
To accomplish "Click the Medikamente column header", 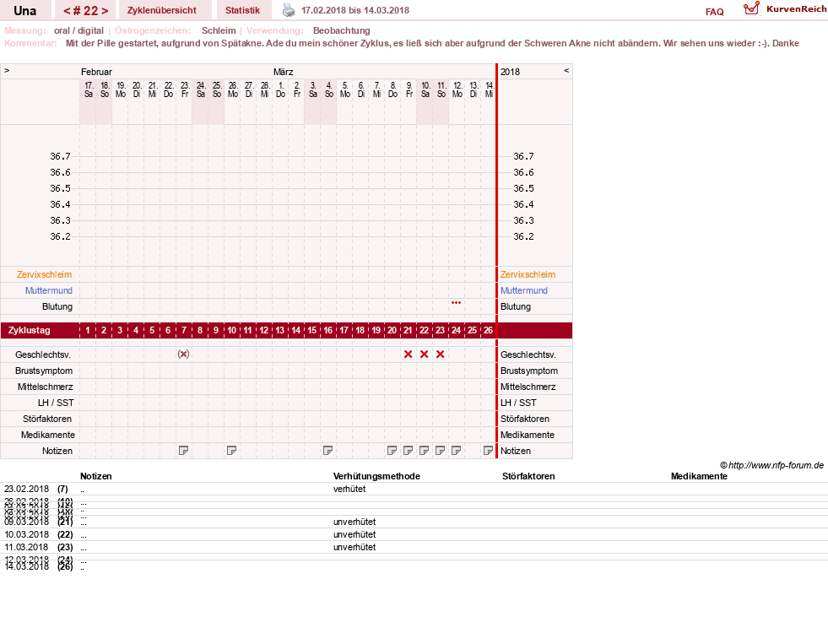I will click(x=699, y=476).
